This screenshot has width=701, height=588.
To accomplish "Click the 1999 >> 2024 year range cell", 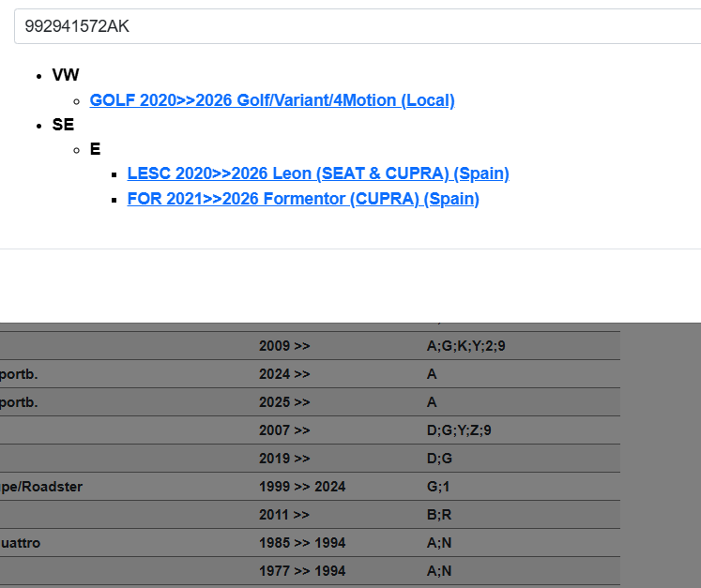I will [x=302, y=487].
